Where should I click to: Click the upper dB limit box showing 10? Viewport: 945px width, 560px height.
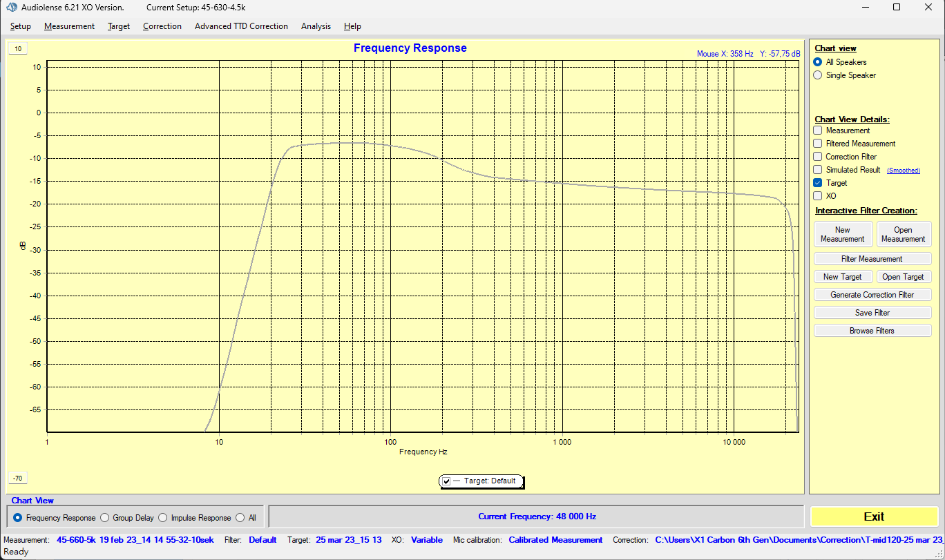coord(18,48)
